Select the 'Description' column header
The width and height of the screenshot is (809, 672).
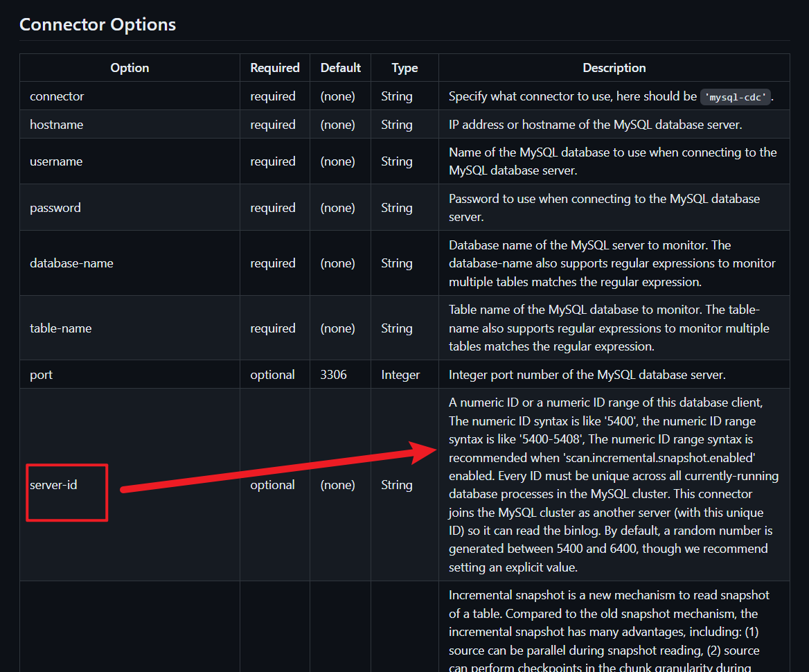coord(614,68)
